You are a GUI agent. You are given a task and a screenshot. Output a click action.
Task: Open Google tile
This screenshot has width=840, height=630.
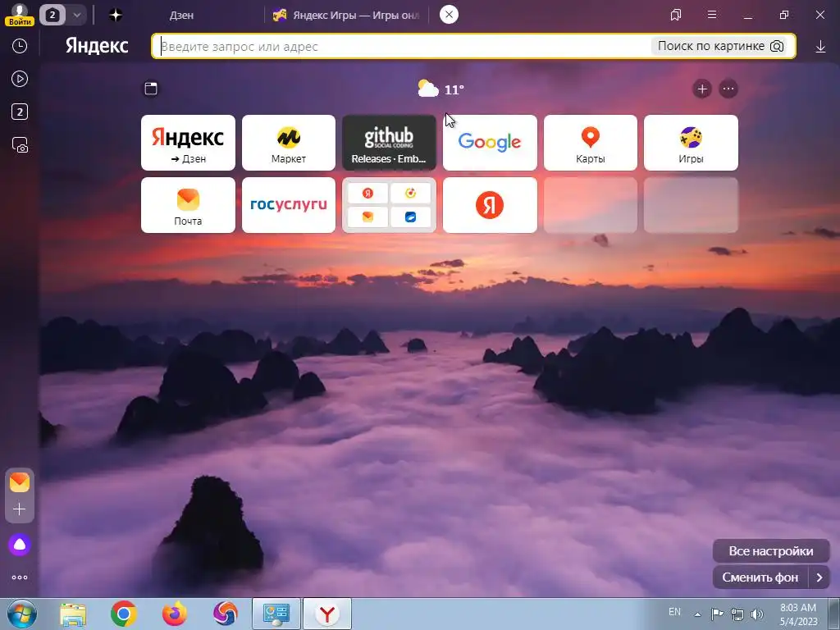pos(491,143)
